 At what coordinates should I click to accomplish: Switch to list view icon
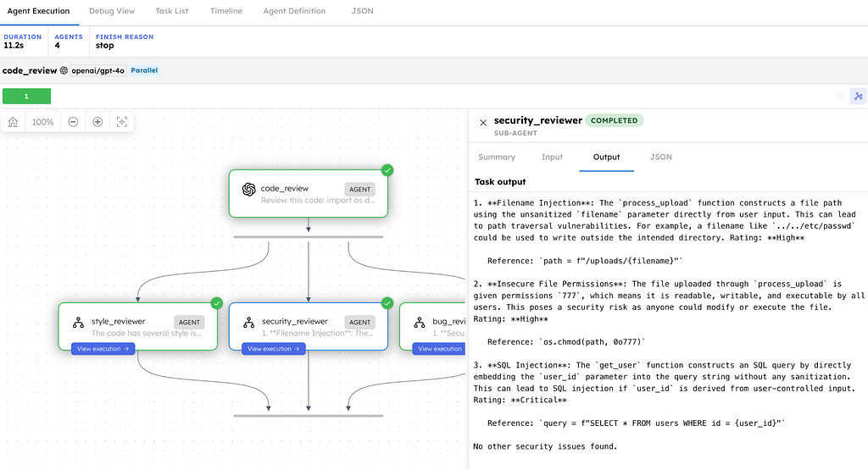[x=840, y=97]
